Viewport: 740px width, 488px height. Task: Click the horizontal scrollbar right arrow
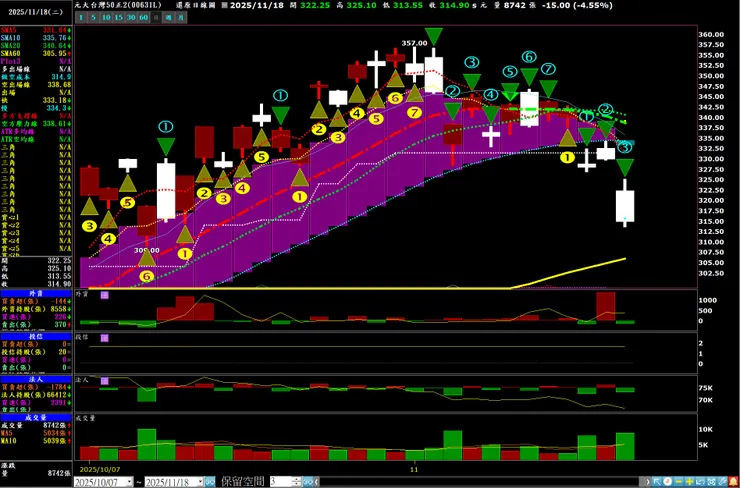tap(648, 482)
